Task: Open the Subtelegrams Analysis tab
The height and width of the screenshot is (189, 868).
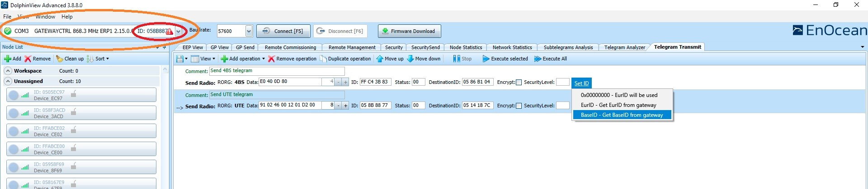Action: pyautogui.click(x=568, y=47)
